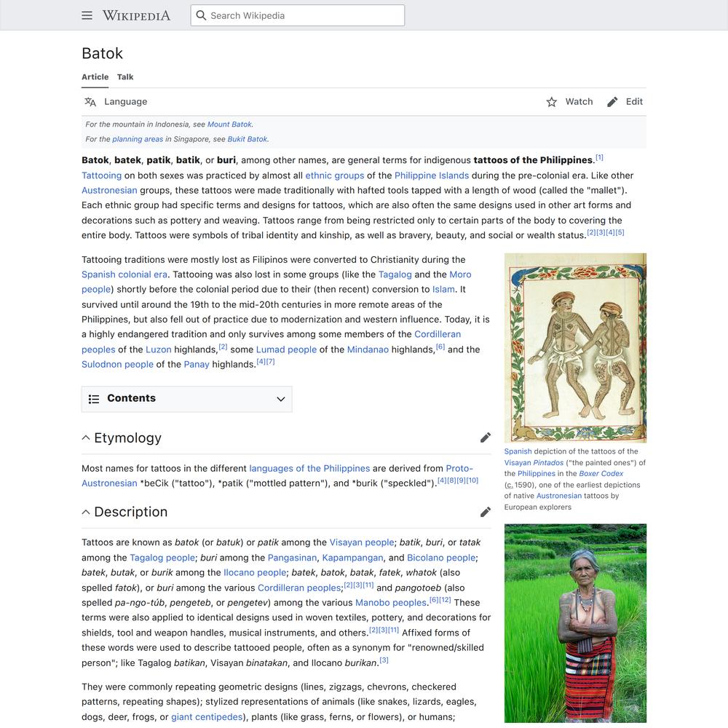This screenshot has width=728, height=728.
Task: Open the ethnic groups link
Action: pyautogui.click(x=335, y=175)
